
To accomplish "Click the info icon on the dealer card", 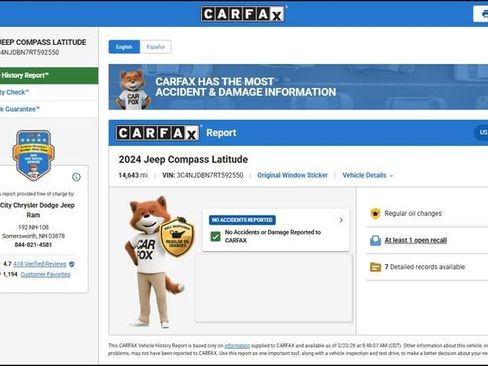I will click(76, 177).
